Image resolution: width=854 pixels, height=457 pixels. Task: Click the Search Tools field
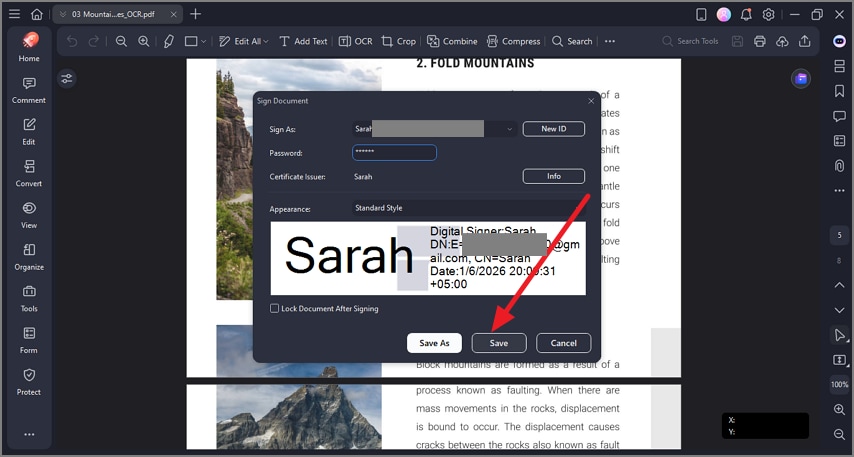[691, 41]
